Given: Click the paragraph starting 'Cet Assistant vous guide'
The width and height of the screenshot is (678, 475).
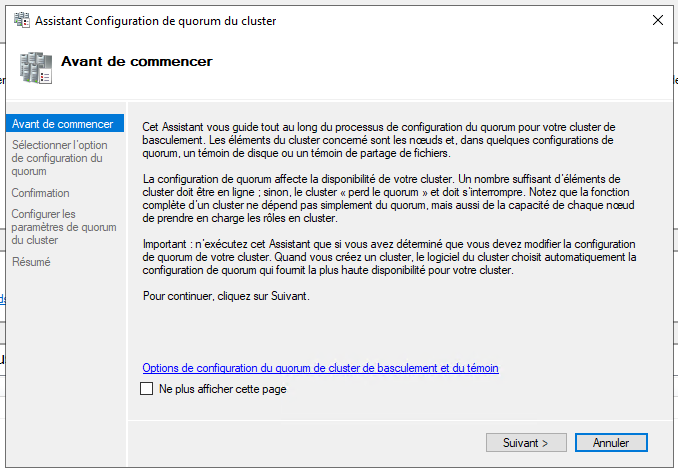Looking at the screenshot, I should (x=379, y=140).
